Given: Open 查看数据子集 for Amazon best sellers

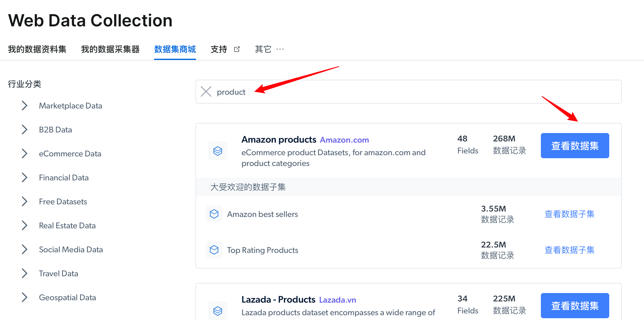Looking at the screenshot, I should coord(569,214).
